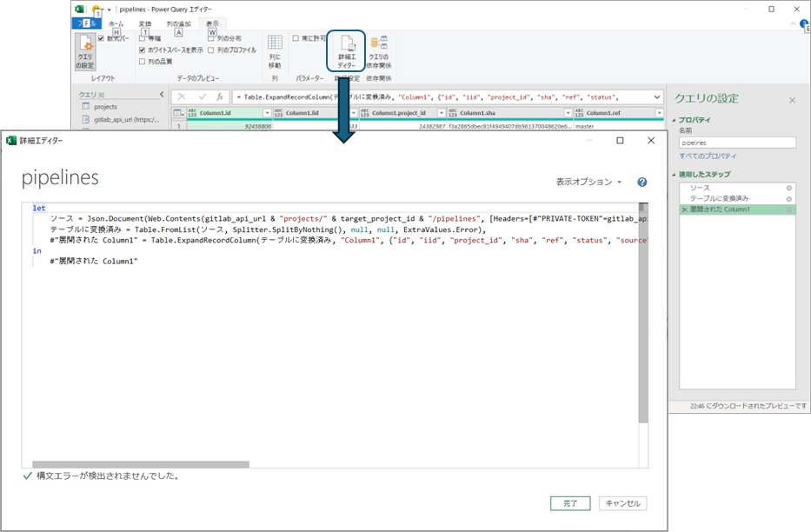Click the 完了 button
The height and width of the screenshot is (532, 811).
coord(569,503)
